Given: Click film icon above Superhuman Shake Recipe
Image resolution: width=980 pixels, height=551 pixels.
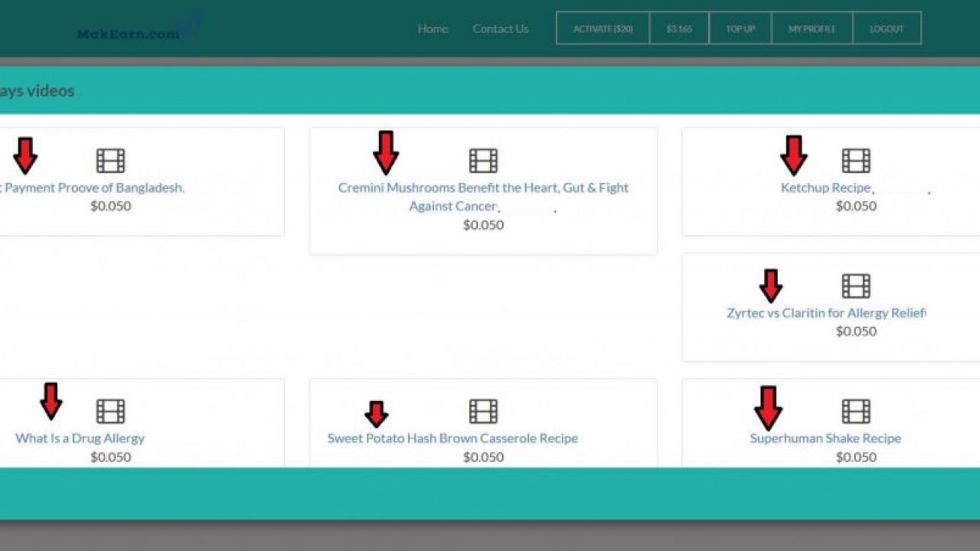Looking at the screenshot, I should [856, 411].
